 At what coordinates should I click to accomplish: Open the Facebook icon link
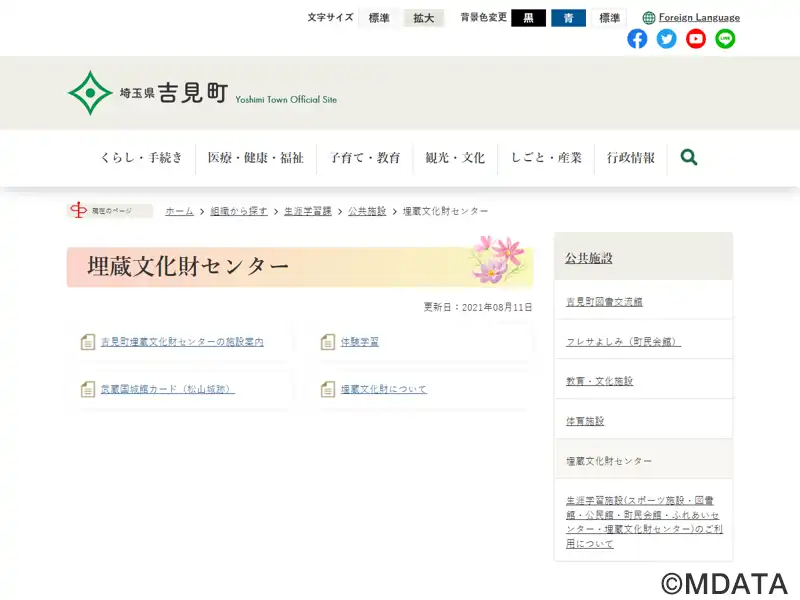pyautogui.click(x=637, y=39)
